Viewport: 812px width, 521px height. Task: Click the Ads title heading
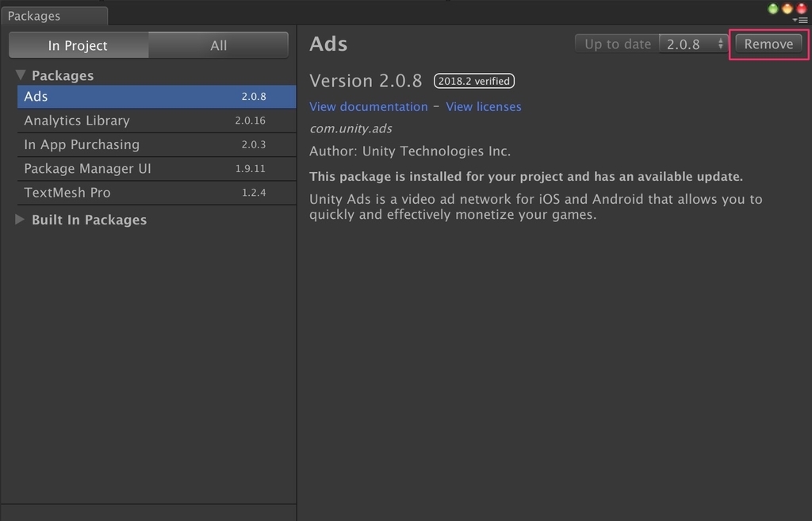[328, 44]
